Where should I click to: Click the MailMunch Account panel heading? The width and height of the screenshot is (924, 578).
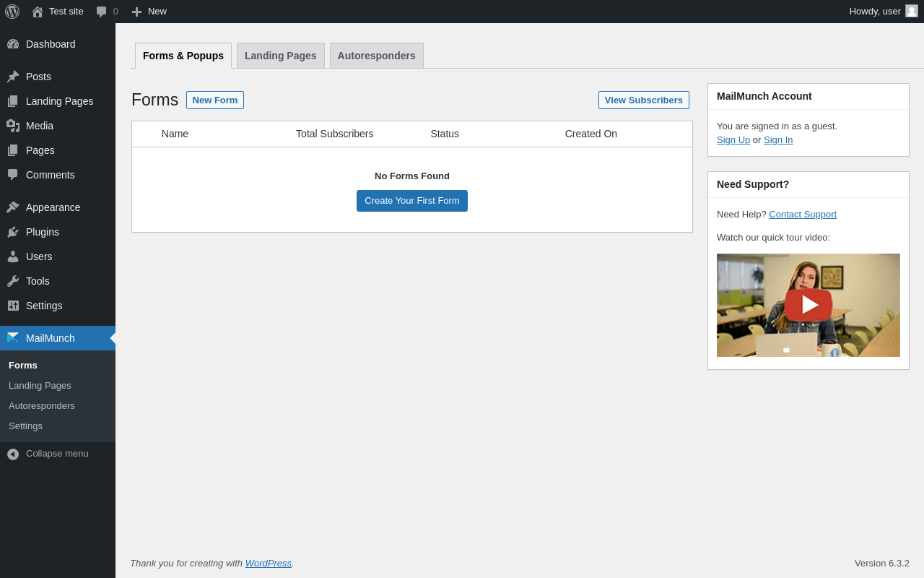point(764,96)
